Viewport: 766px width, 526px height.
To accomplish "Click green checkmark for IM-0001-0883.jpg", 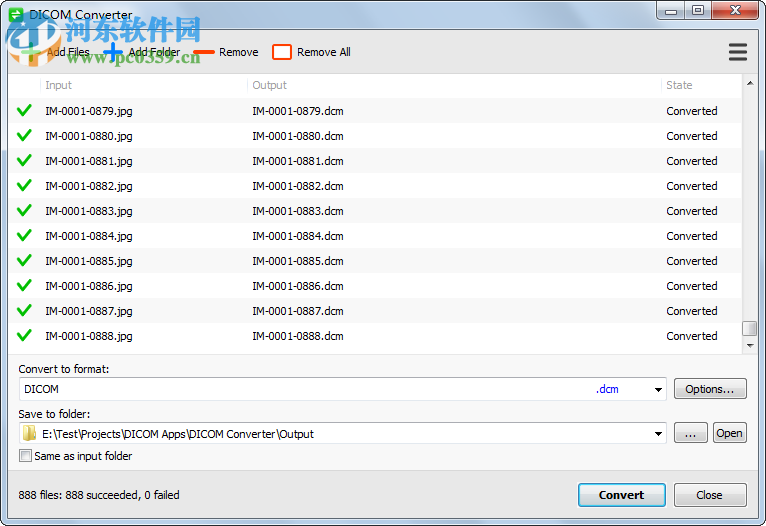I will [x=24, y=210].
